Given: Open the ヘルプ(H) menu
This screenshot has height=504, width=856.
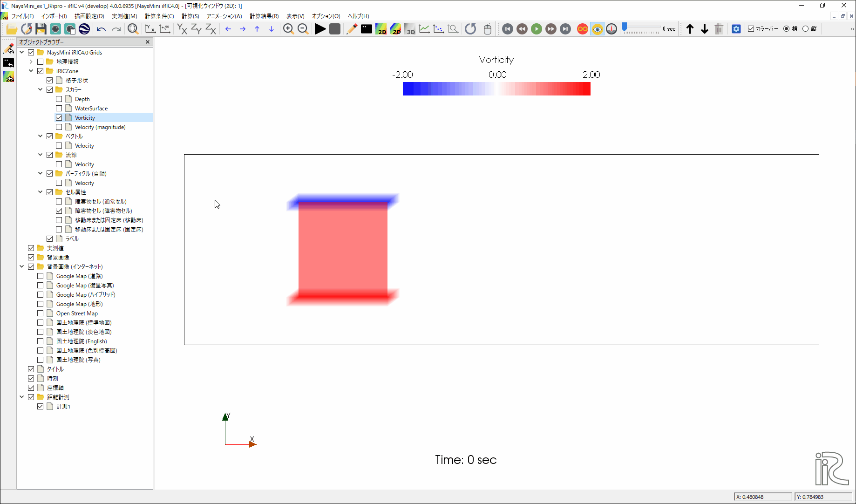Looking at the screenshot, I should tap(358, 16).
